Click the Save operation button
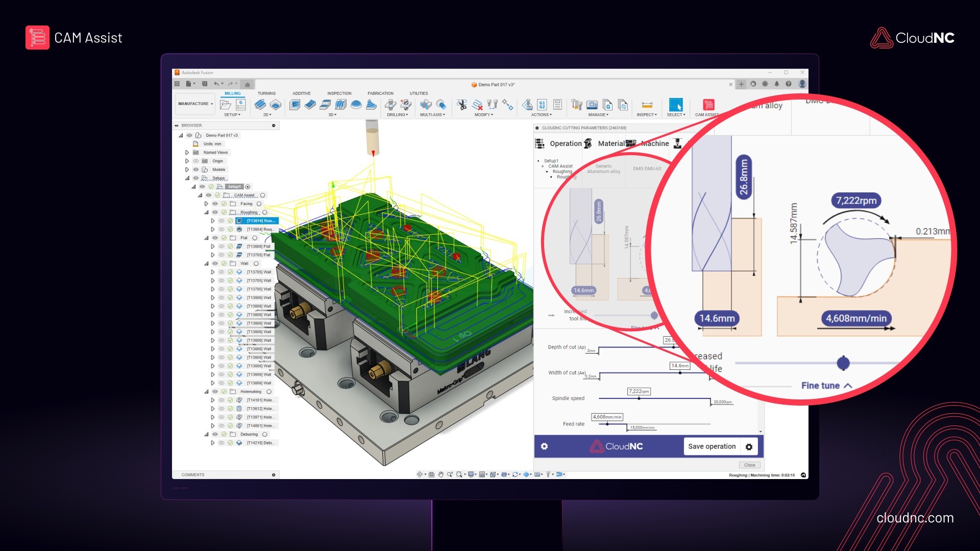The width and height of the screenshot is (980, 551). (712, 446)
